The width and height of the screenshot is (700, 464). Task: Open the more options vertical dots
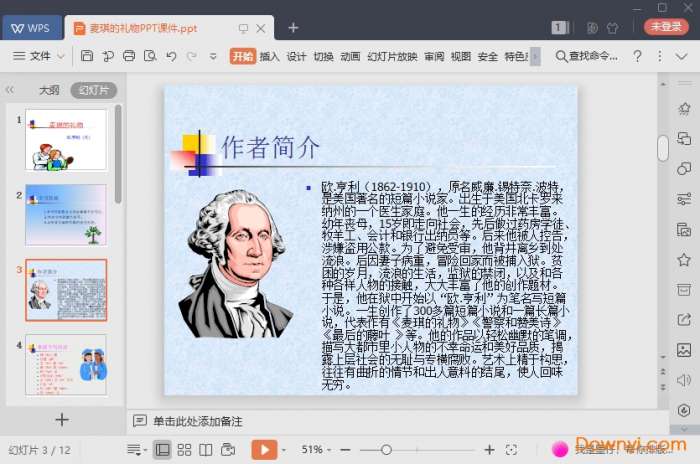click(x=659, y=56)
